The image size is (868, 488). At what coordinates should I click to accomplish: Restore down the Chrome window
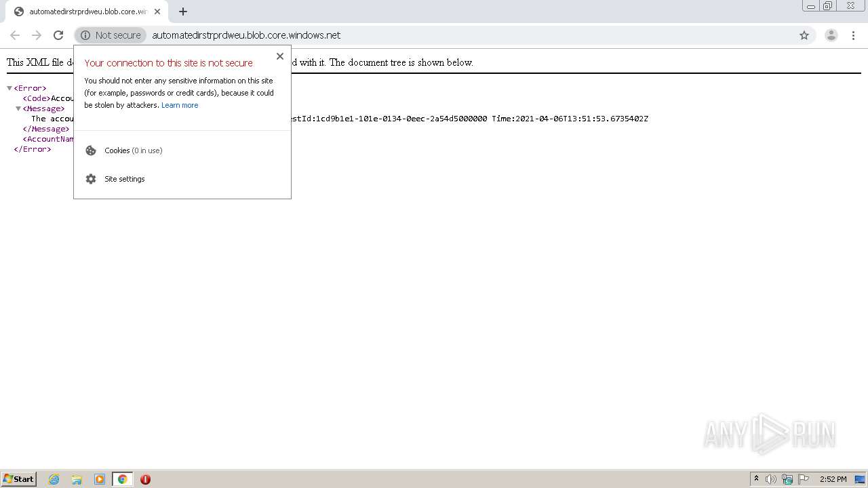pyautogui.click(x=828, y=6)
